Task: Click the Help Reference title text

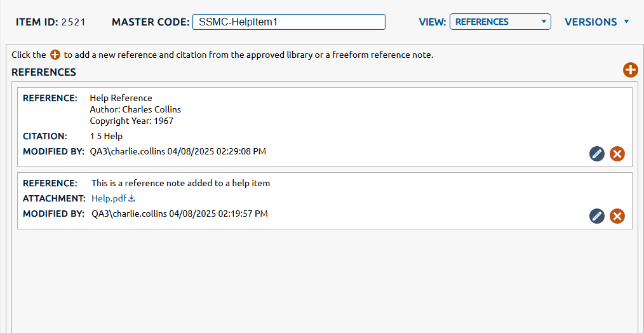Action: tap(121, 98)
